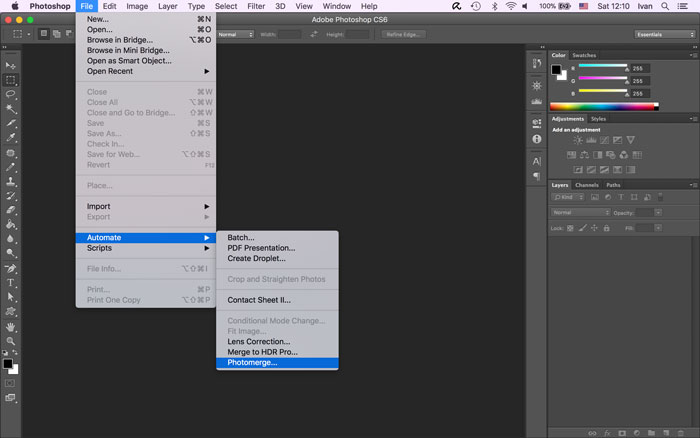Expand the Scripts submenu
The image size is (700, 438).
[146, 248]
